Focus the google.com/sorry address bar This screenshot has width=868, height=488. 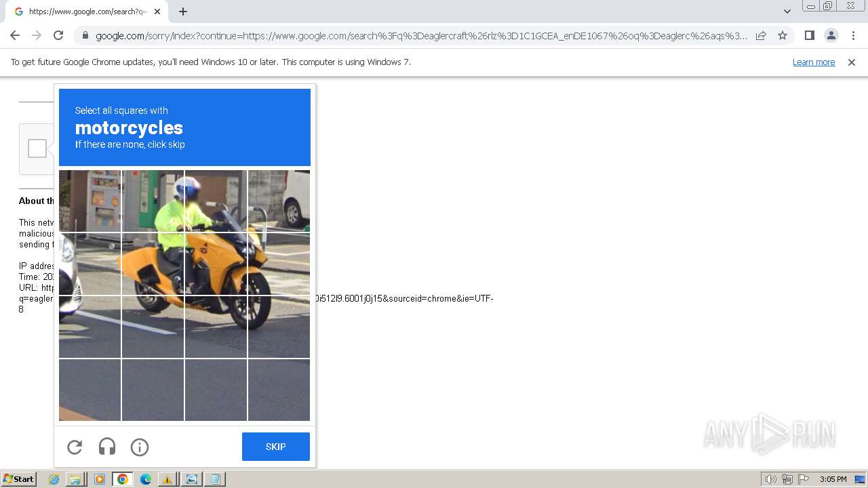click(x=420, y=36)
